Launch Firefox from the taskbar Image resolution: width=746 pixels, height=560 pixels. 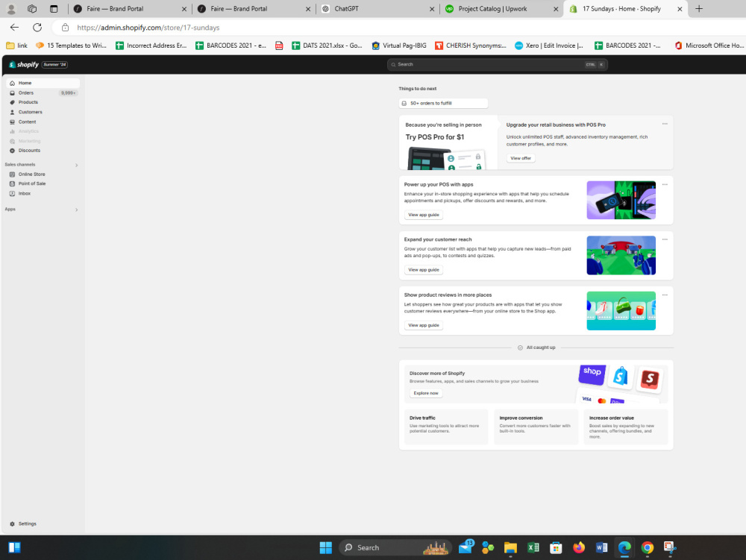(x=579, y=547)
